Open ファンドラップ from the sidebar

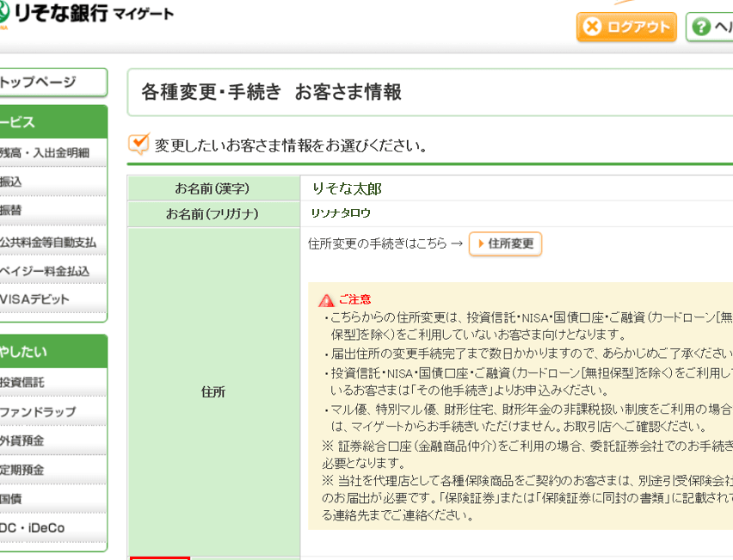tap(38, 412)
